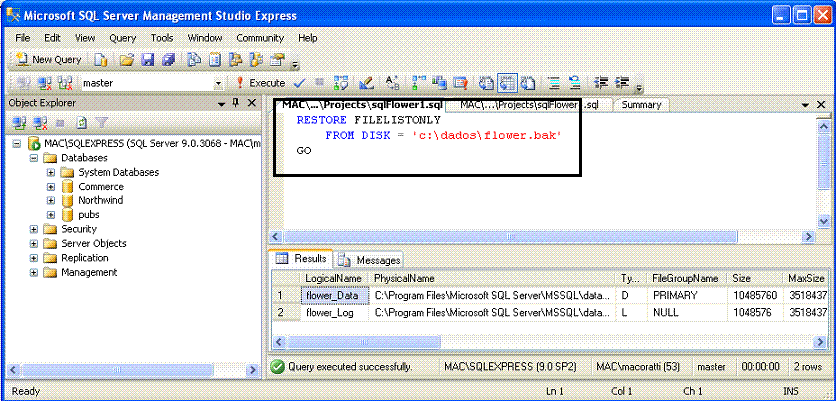Collapse the MAC\SQLEXPRESS server node

(x=17, y=143)
